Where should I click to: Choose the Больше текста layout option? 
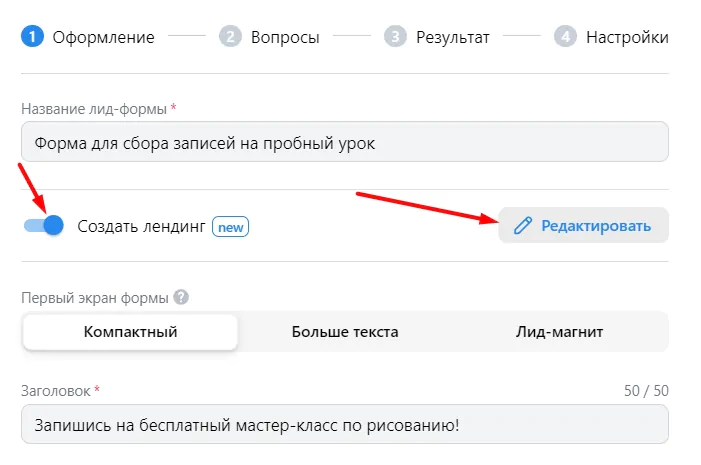(x=345, y=332)
